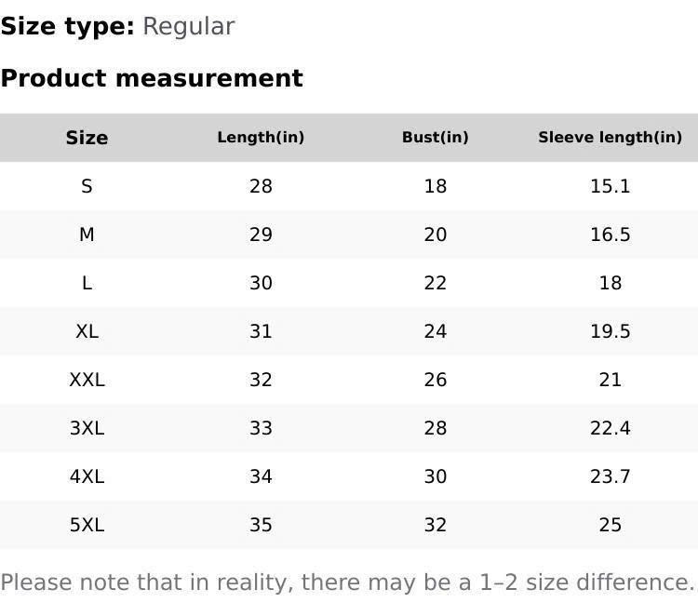Select the 3XL size row label
The height and width of the screenshot is (616, 698).
point(87,428)
